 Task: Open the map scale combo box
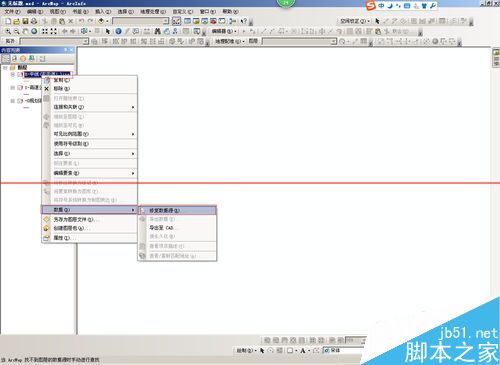(141, 21)
